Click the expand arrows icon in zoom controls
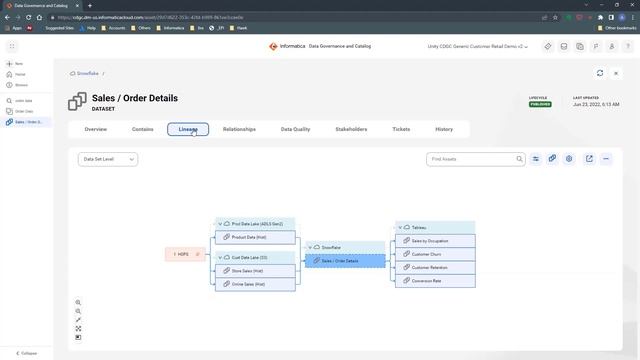640x360 pixels. point(78,320)
